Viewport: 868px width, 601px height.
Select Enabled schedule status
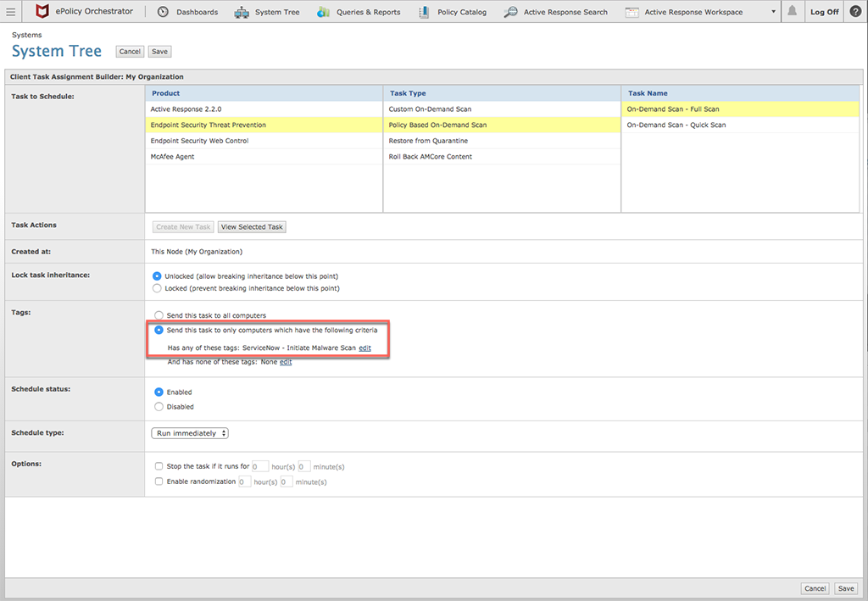pos(159,392)
